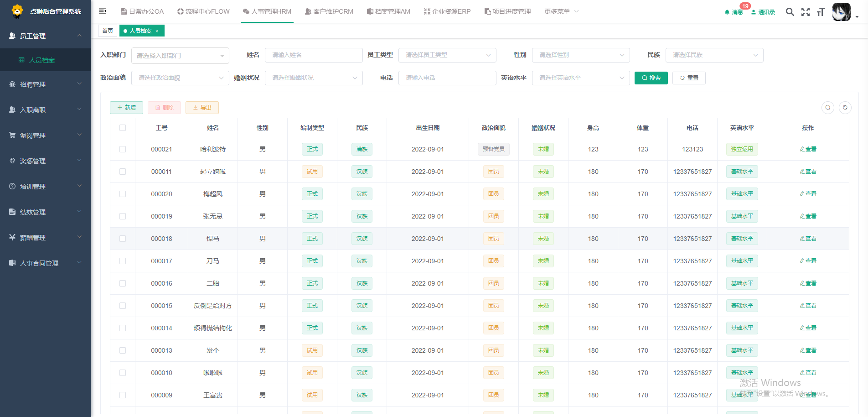Screen dimensions: 868x417
Task: Click the table refresh round icon
Action: (x=845, y=108)
